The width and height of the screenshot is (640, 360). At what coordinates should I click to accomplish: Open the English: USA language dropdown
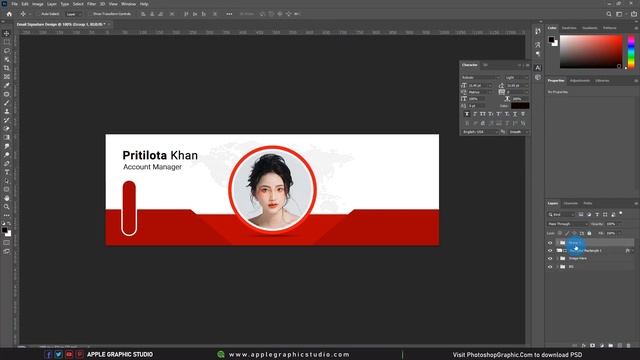480,132
